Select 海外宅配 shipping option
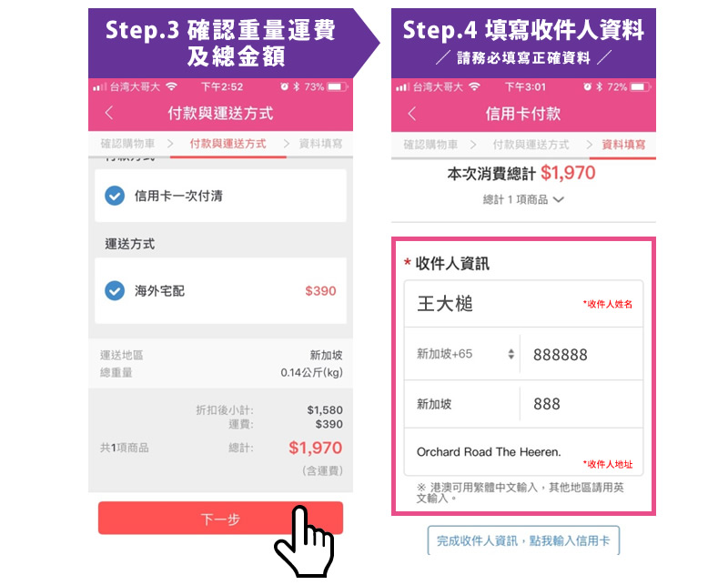Viewport: 728px width, 585px height. [x=220, y=290]
